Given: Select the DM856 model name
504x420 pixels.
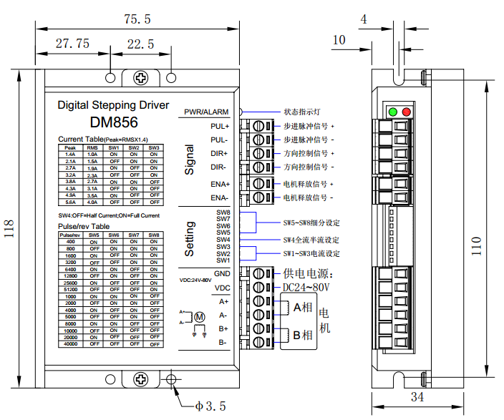Looking at the screenshot, I should click(x=114, y=122).
